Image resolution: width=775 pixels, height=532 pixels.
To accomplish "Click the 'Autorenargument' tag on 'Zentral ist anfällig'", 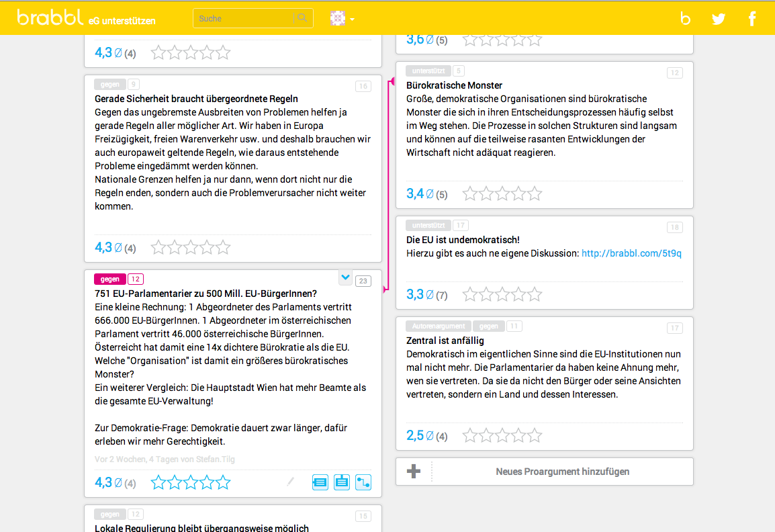I will [439, 326].
